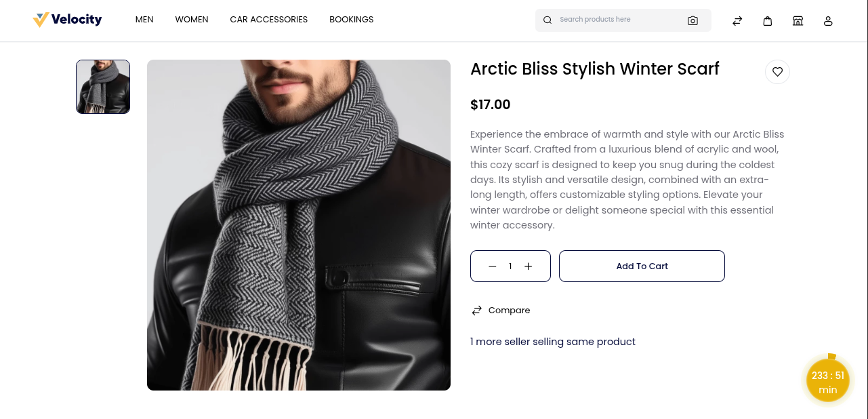Image resolution: width=868 pixels, height=419 pixels.
Task: Open the MEN menu
Action: tap(144, 20)
